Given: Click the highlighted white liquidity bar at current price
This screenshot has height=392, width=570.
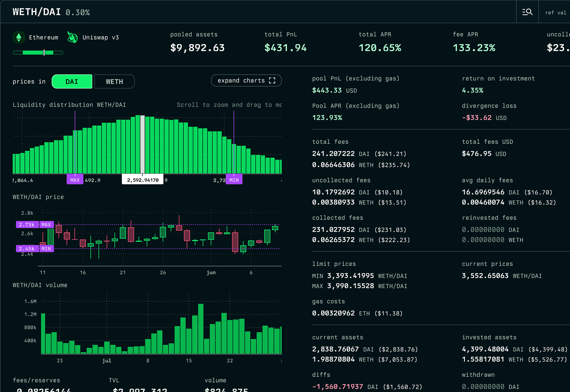Looking at the screenshot, I should [x=143, y=144].
